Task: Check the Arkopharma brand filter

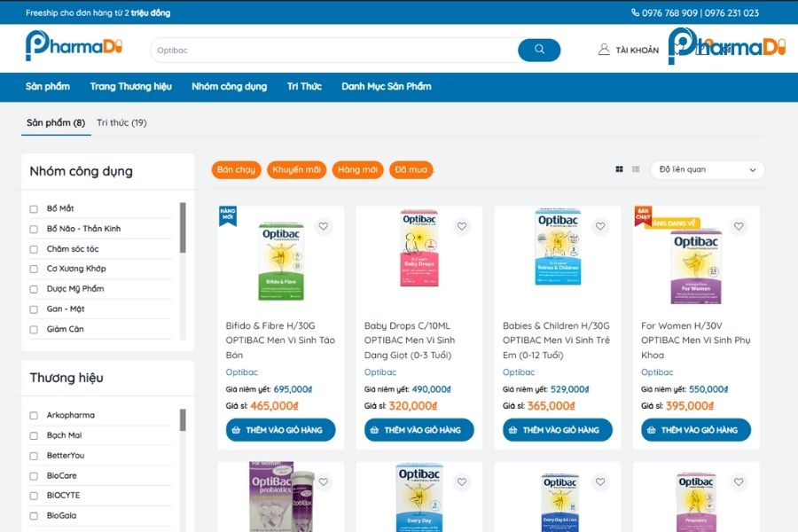Action: coord(34,416)
